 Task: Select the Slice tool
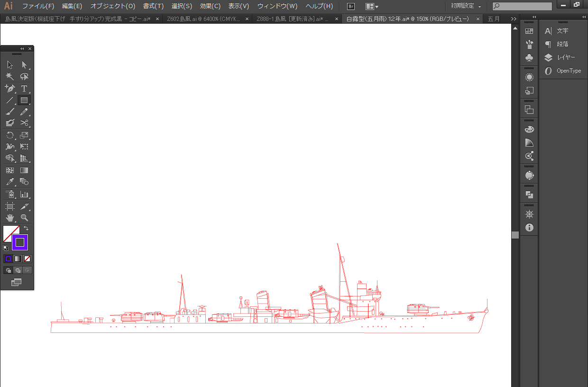[x=24, y=206]
